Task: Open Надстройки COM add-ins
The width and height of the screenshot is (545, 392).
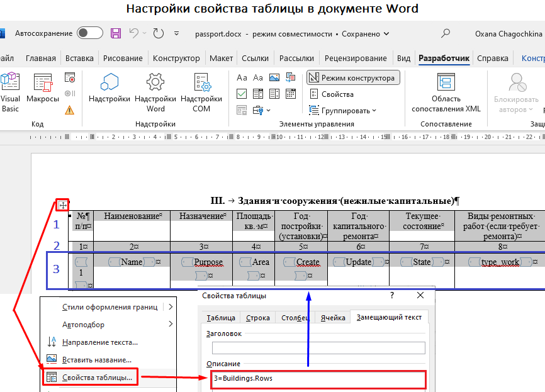Action: [x=201, y=83]
